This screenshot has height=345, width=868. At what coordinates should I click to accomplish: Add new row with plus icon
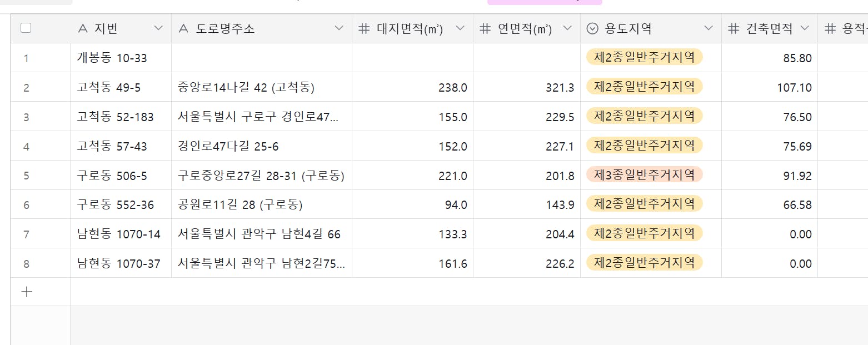coord(26,292)
